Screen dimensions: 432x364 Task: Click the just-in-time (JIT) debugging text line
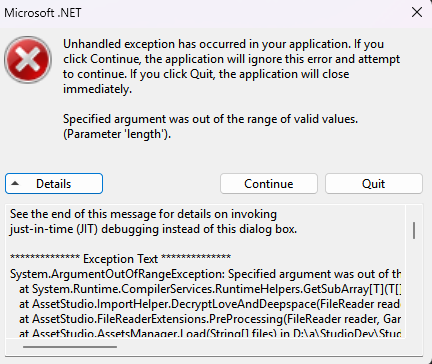153,229
